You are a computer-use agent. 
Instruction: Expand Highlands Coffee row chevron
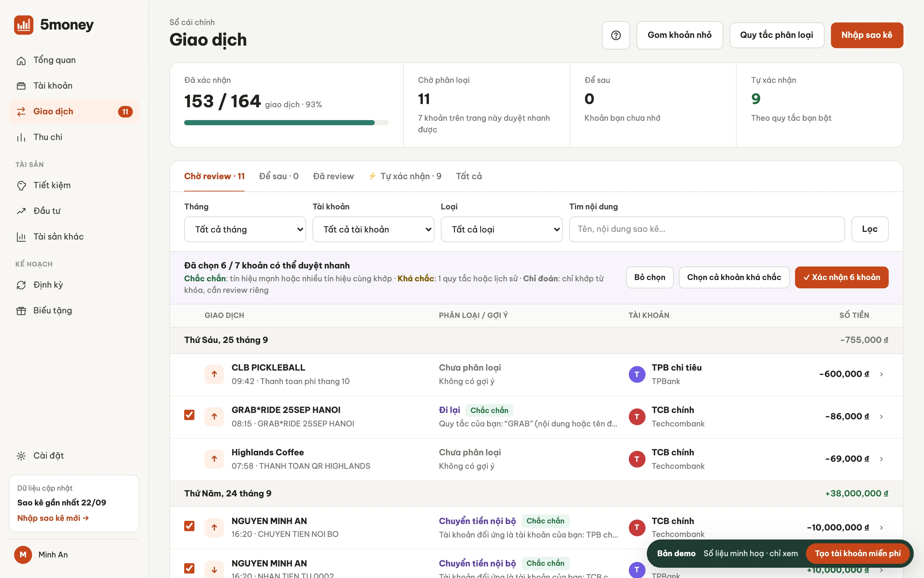click(881, 459)
